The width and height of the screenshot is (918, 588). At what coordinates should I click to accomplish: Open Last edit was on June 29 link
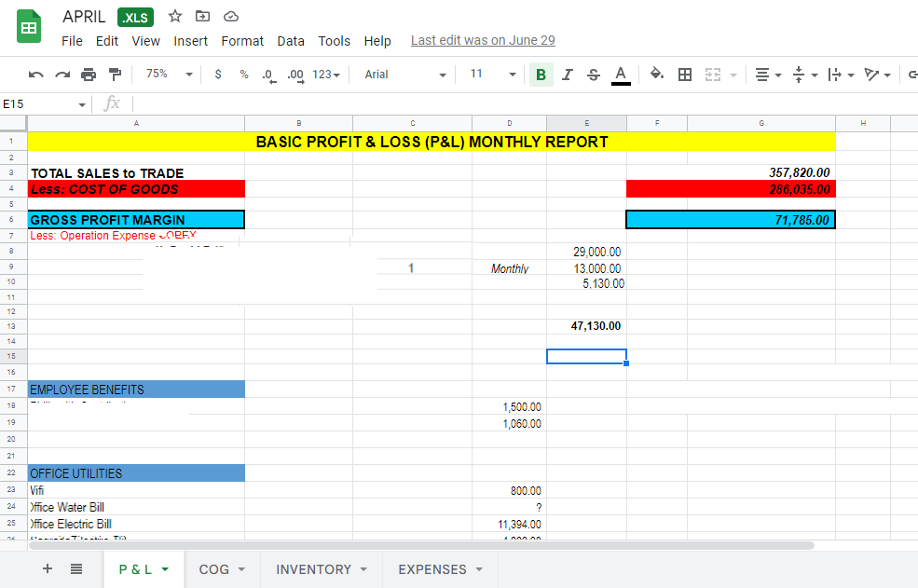483,40
